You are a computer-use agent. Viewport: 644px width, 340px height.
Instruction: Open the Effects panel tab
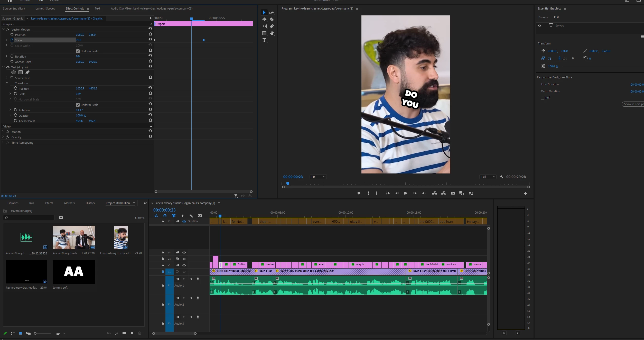click(49, 203)
